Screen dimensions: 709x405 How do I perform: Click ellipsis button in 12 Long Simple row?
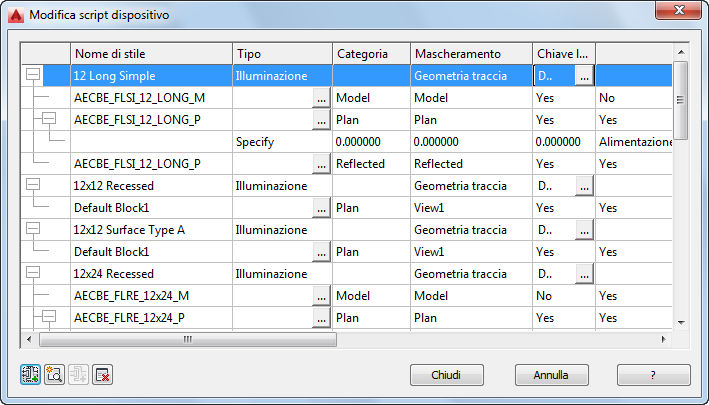click(x=584, y=75)
